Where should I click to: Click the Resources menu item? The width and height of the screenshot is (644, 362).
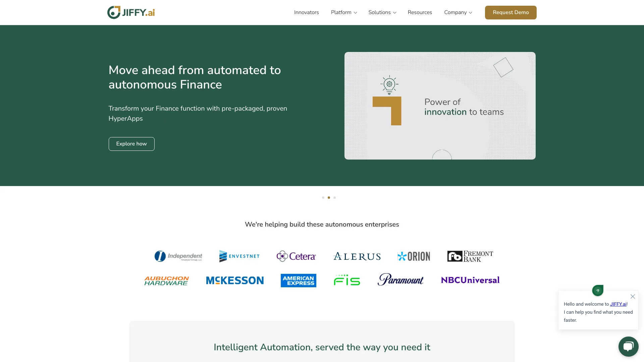coord(420,12)
